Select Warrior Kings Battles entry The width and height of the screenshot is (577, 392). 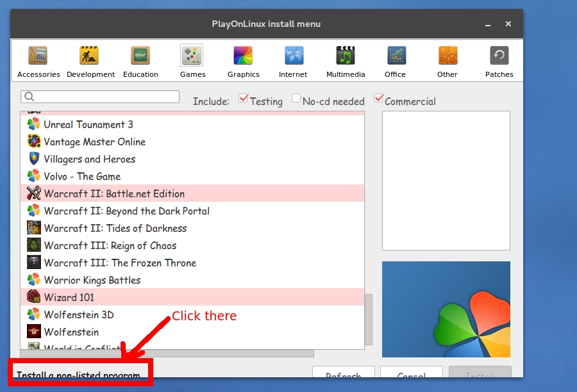pos(192,280)
